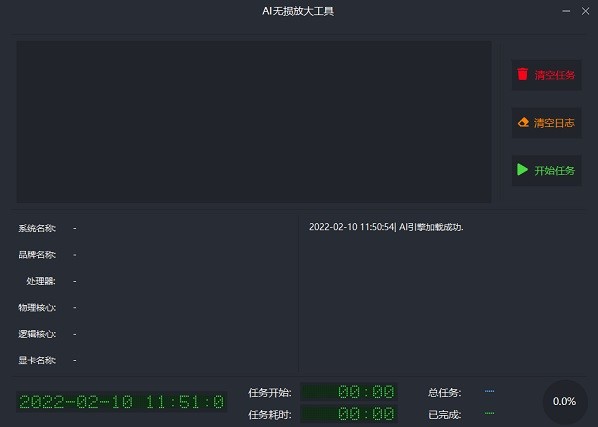Click the 物理核心 label
Viewport: 598px width, 427px height.
[37, 308]
